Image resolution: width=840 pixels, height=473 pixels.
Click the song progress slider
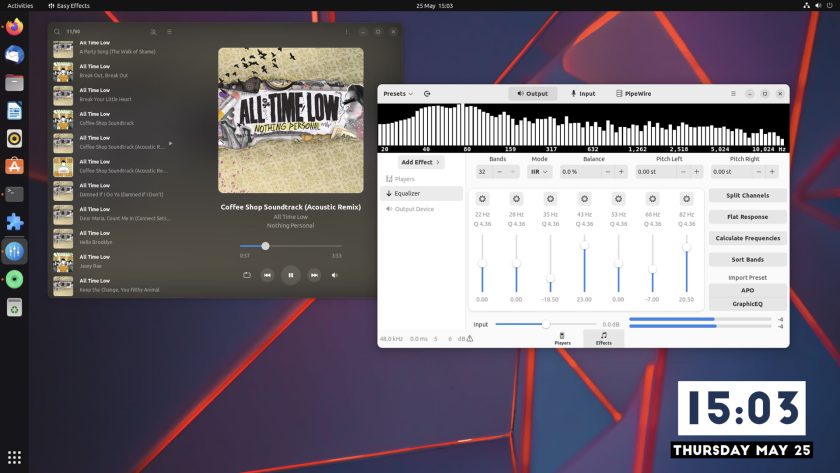[290, 246]
